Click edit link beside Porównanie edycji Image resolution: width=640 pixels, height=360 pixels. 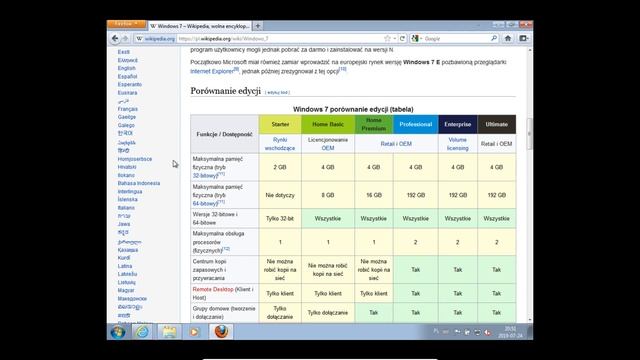point(278,93)
